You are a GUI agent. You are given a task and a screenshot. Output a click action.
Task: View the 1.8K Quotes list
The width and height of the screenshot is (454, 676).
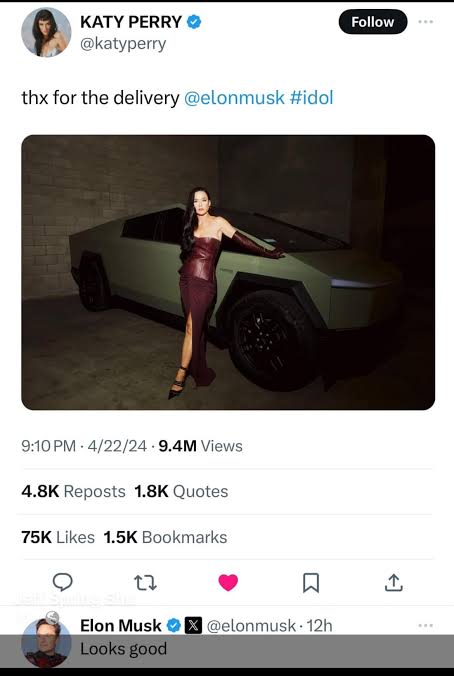[181, 491]
